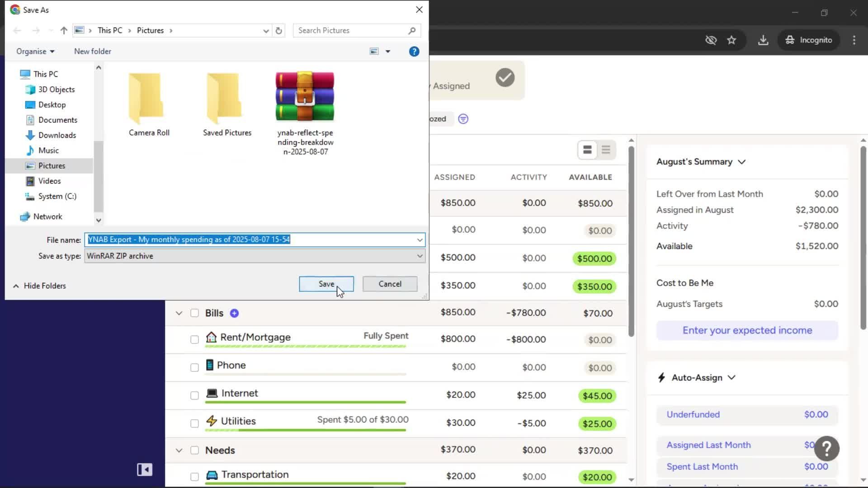Tick the Bills group checkbox
Screen dimensions: 868x488
click(x=194, y=313)
